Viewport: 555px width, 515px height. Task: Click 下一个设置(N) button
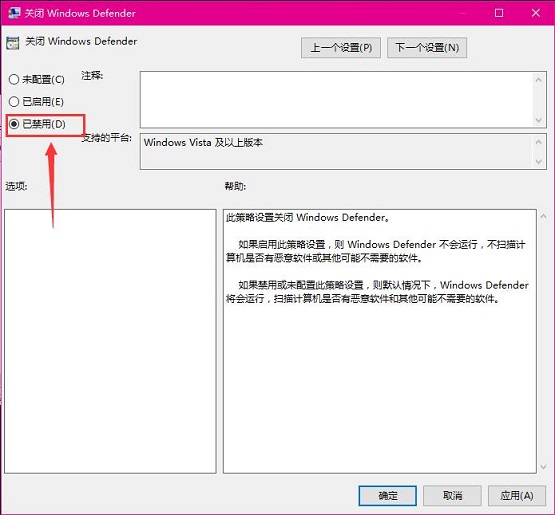tap(427, 47)
